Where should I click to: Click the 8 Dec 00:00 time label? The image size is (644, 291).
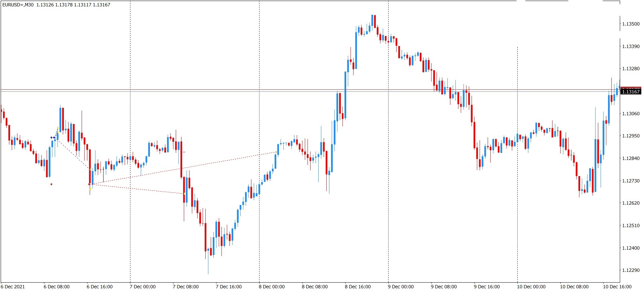[272, 287]
